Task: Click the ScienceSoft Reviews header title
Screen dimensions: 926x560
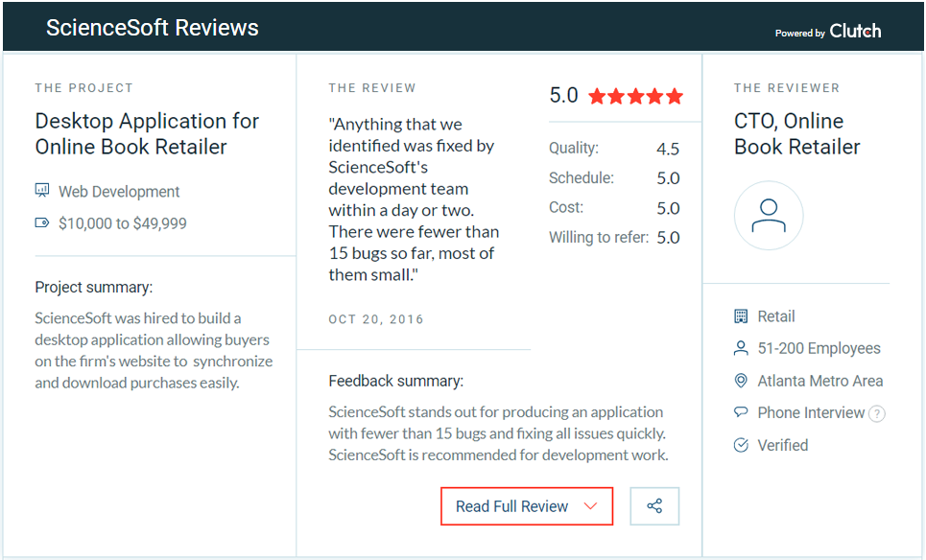Action: [153, 28]
